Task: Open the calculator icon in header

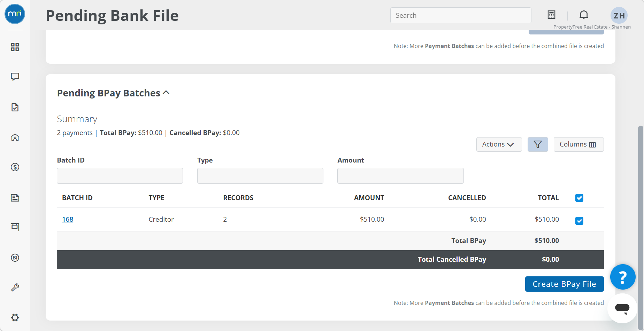Action: (x=551, y=15)
